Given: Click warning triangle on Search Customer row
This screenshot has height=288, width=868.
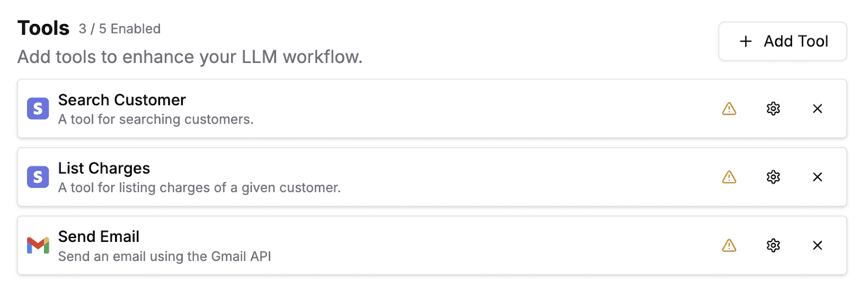Looking at the screenshot, I should [729, 108].
